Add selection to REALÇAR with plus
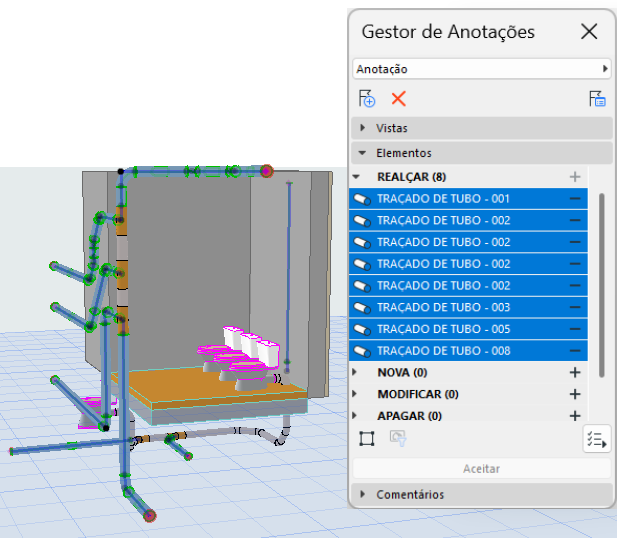 (575, 177)
